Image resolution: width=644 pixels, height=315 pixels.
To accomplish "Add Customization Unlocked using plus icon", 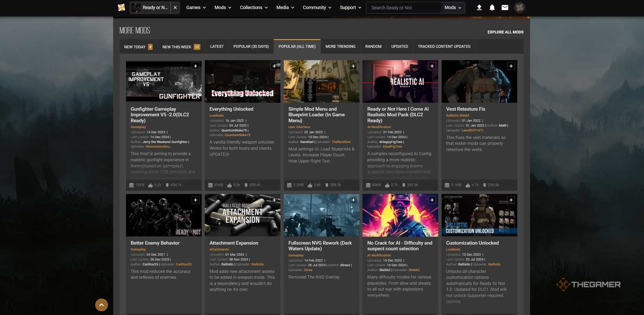I will pos(511,200).
